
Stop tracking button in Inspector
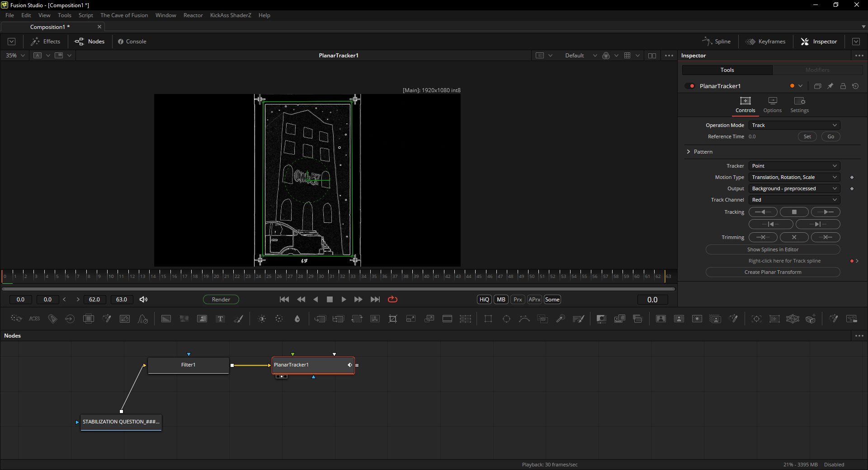click(794, 212)
